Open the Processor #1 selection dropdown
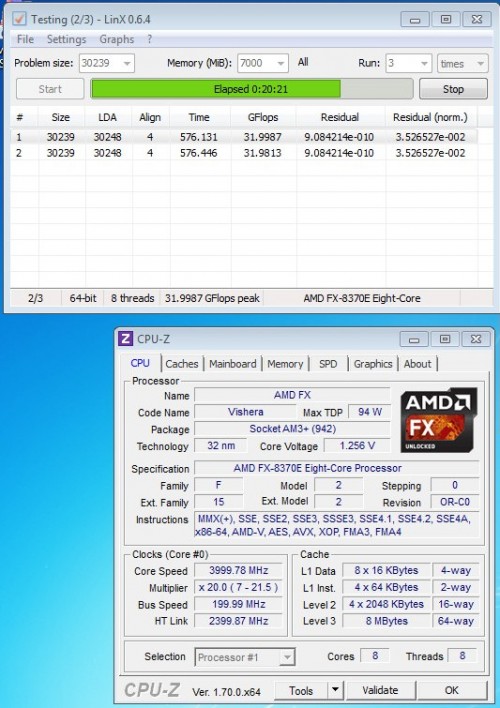The image size is (500, 708). pyautogui.click(x=245, y=657)
